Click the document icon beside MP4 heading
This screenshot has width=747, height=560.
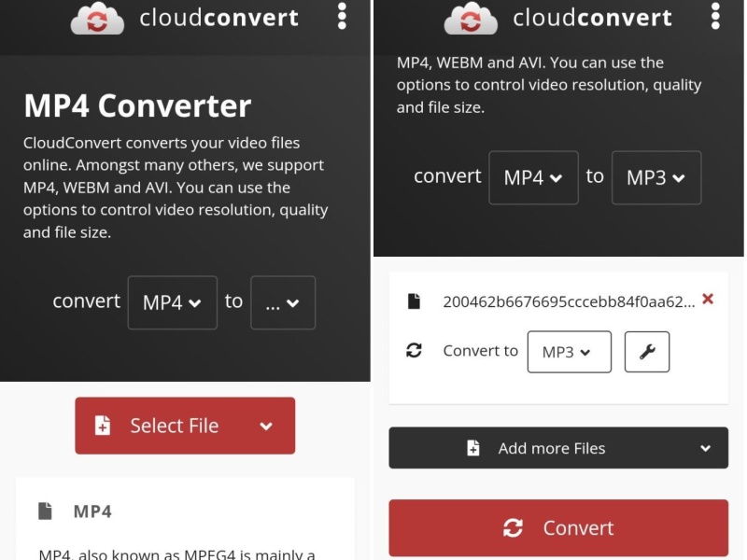45,511
